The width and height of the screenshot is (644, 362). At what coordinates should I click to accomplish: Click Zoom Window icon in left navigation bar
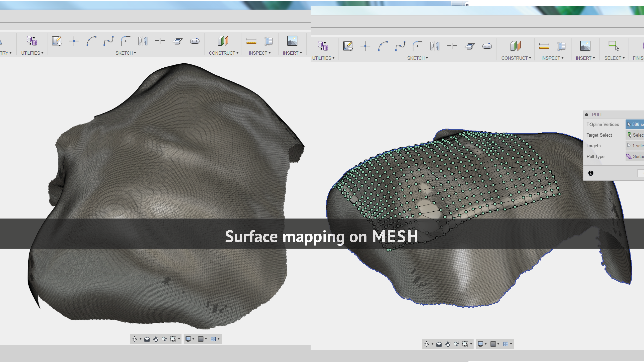coord(173,339)
